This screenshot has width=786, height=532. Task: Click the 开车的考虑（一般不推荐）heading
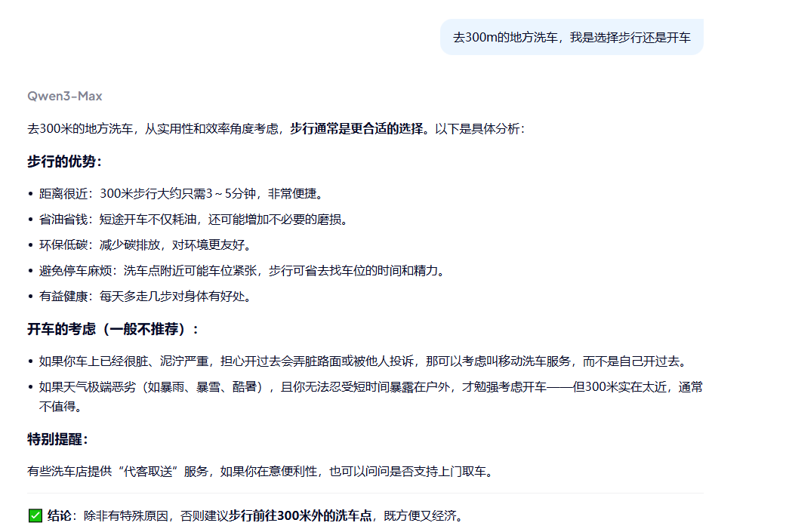[114, 329]
